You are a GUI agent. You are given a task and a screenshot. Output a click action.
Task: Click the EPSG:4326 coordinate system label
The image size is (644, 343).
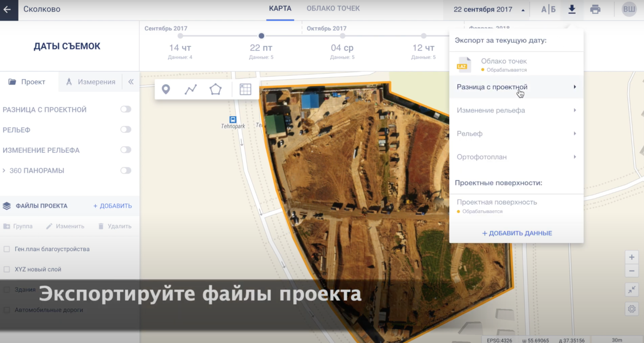(x=499, y=340)
